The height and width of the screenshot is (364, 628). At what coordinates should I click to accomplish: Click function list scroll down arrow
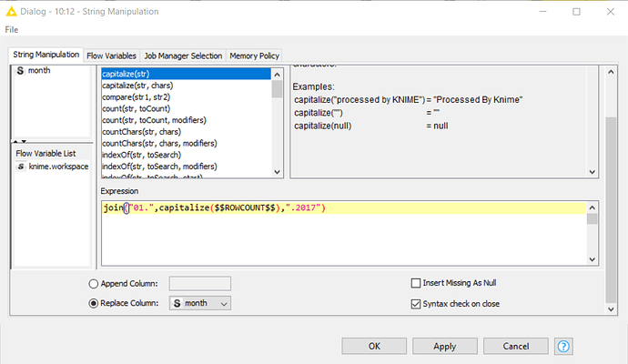click(x=277, y=172)
